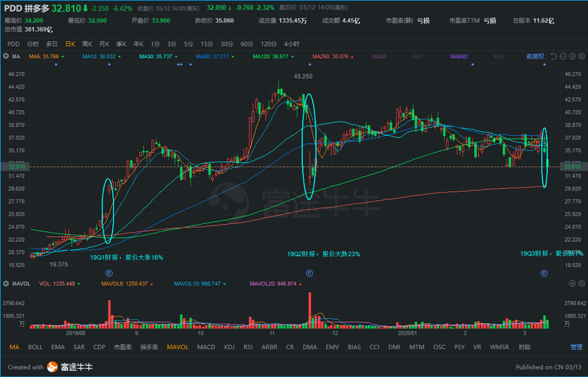This screenshot has height=377, width=588.
Task: Switch chart to 1分 interval
Action: pyautogui.click(x=156, y=44)
